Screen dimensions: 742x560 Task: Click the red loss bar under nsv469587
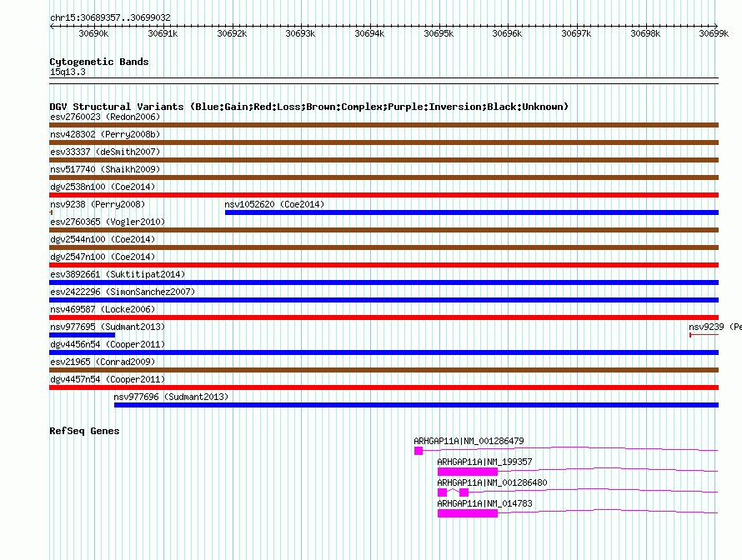tap(384, 317)
